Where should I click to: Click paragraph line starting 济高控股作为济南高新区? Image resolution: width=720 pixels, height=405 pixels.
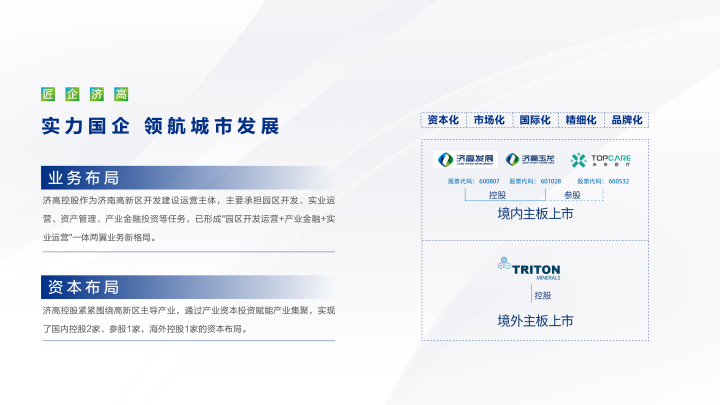(189, 201)
